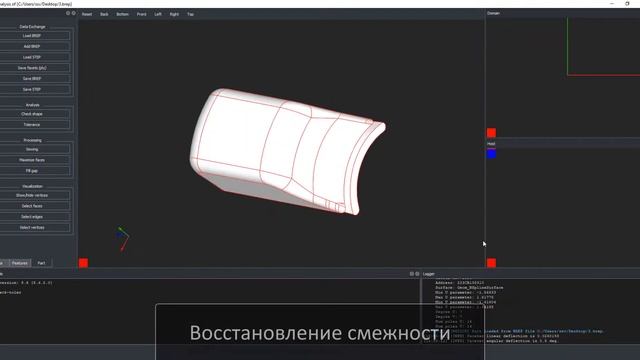This screenshot has width=640, height=360.
Task: Switch to the Top view
Action: 190,14
